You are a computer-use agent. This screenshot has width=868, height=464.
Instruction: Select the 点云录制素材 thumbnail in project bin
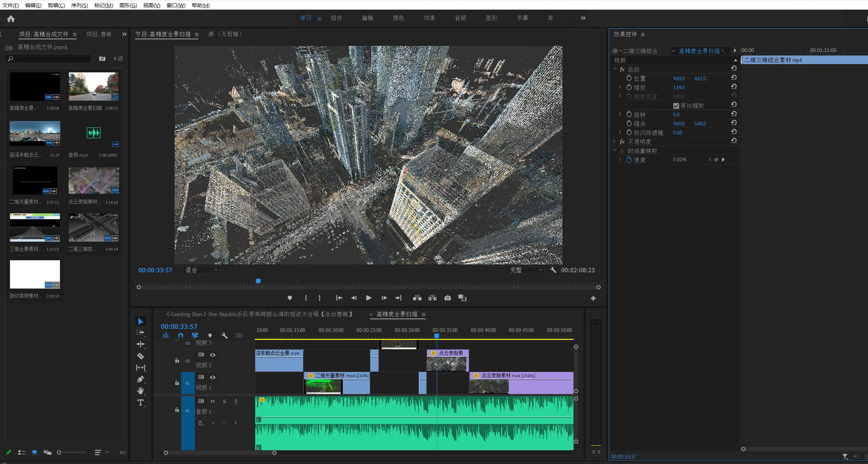point(94,181)
